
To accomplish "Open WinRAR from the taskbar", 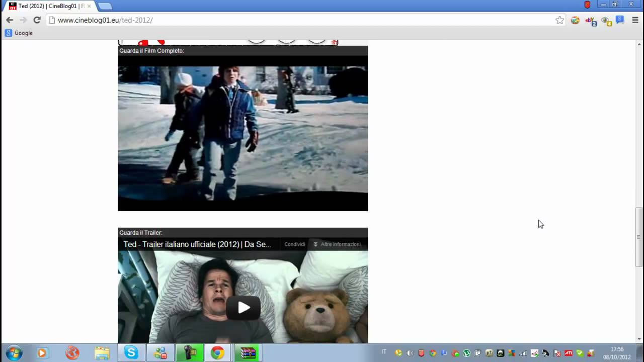I will tap(248, 353).
